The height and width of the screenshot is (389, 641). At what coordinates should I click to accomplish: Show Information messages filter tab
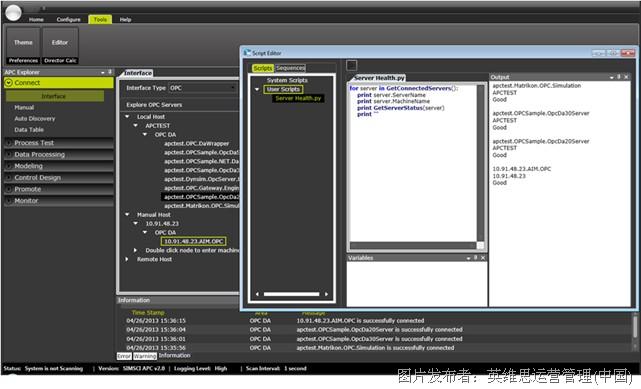click(175, 355)
